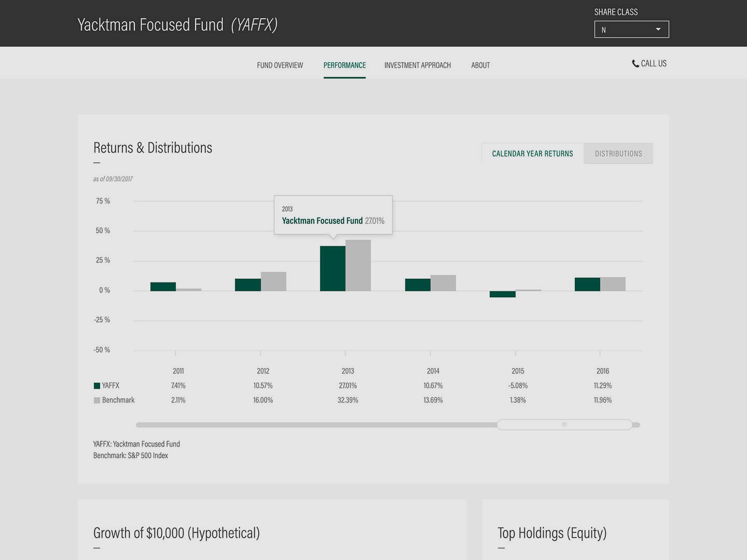The image size is (747, 560).
Task: Click the 2013 green YAFFX bar
Action: pyautogui.click(x=333, y=269)
